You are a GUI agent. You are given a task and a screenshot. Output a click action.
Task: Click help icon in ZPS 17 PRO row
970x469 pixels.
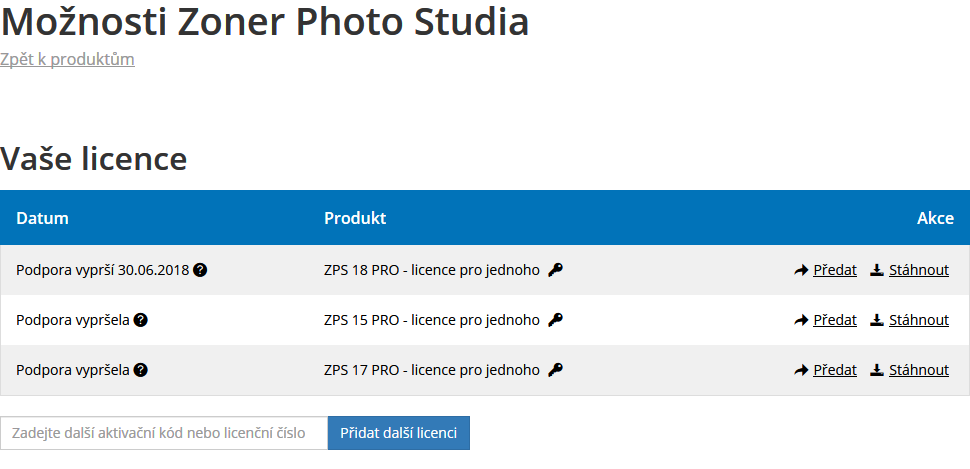(141, 370)
